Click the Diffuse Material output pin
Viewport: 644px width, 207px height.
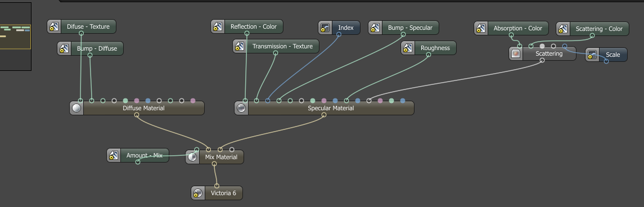tap(137, 115)
